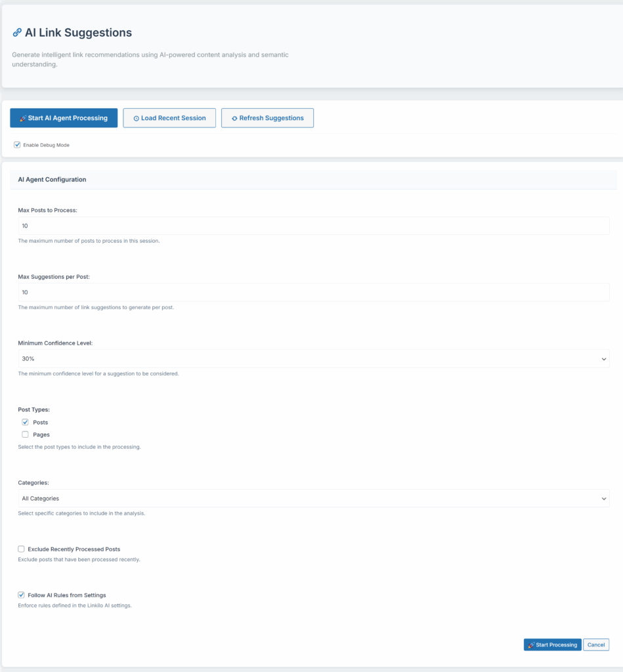
Task: Click the chevron on the All Categories selector
Action: click(603, 498)
